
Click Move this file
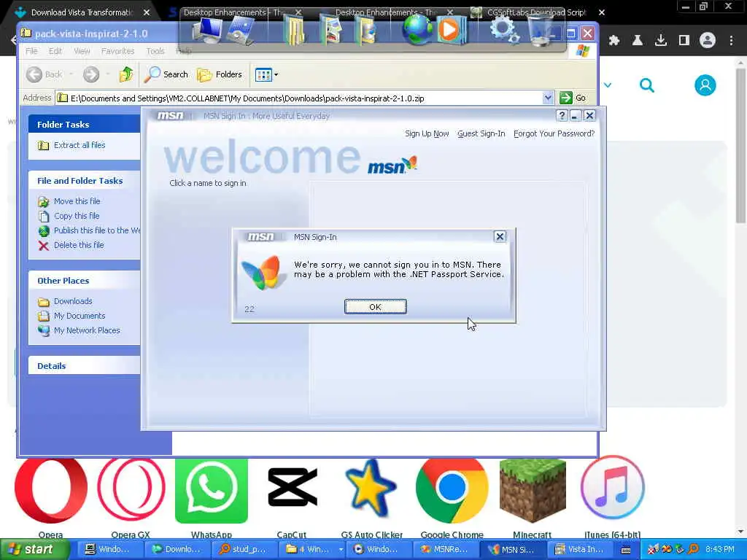pos(77,201)
